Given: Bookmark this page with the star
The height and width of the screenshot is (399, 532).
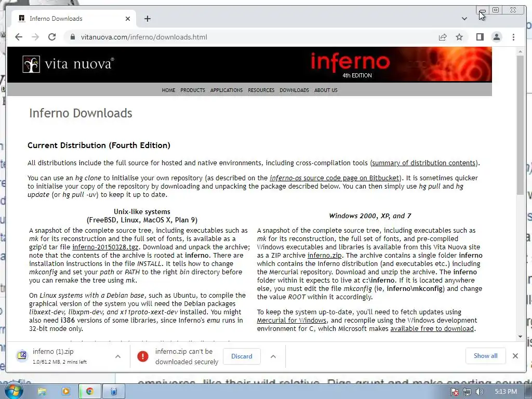Looking at the screenshot, I should coord(459,37).
